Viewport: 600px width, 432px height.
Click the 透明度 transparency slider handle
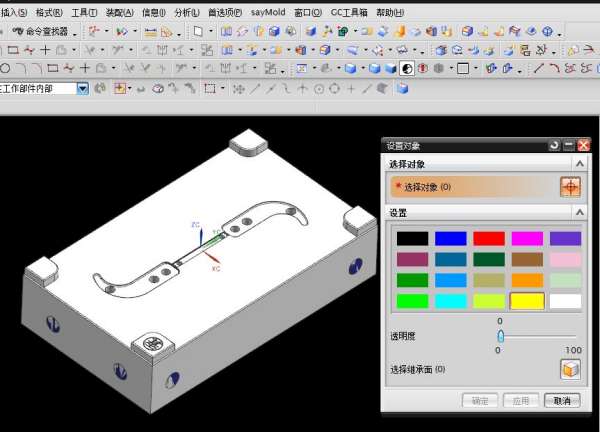(500, 336)
